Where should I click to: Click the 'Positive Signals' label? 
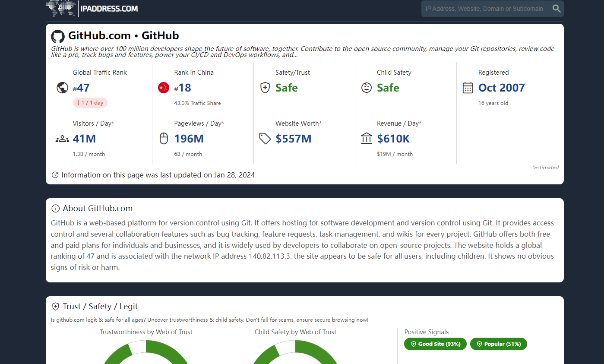[x=427, y=332]
